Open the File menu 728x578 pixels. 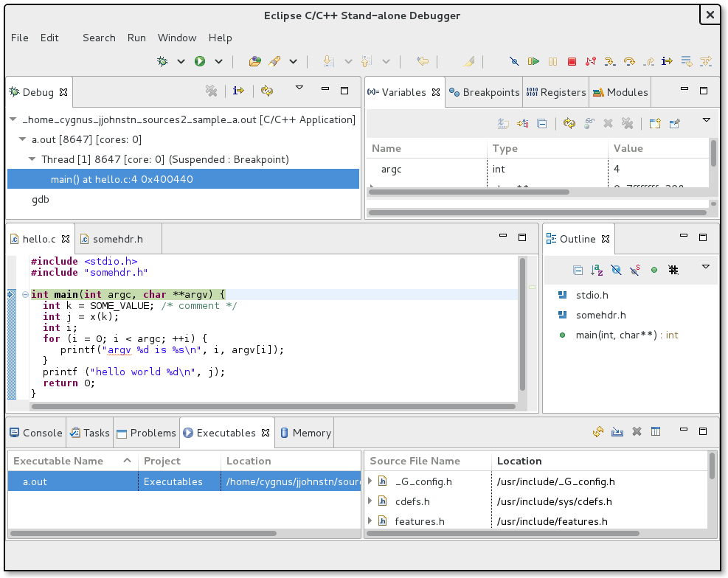(x=19, y=38)
